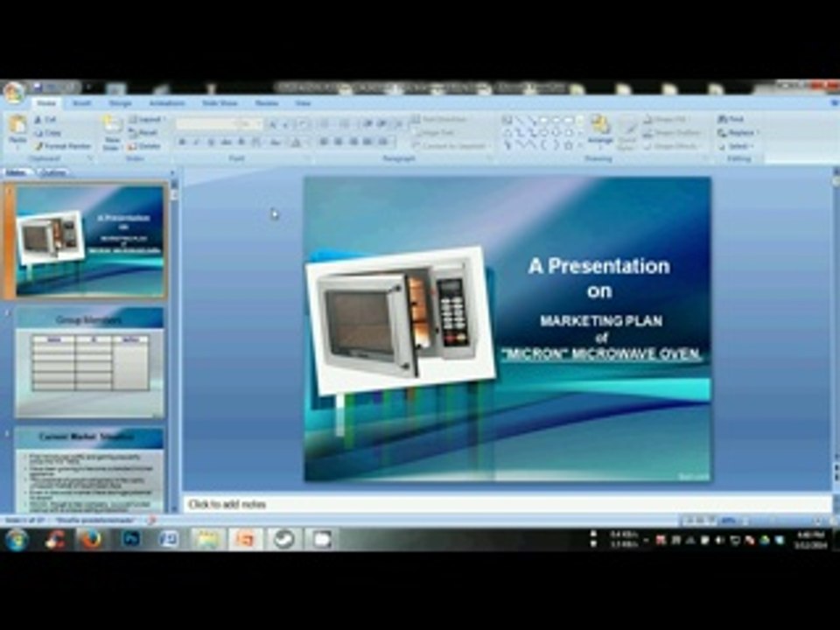840x630 pixels.
Task: Open the Text Direction dropdown
Action: [441, 119]
